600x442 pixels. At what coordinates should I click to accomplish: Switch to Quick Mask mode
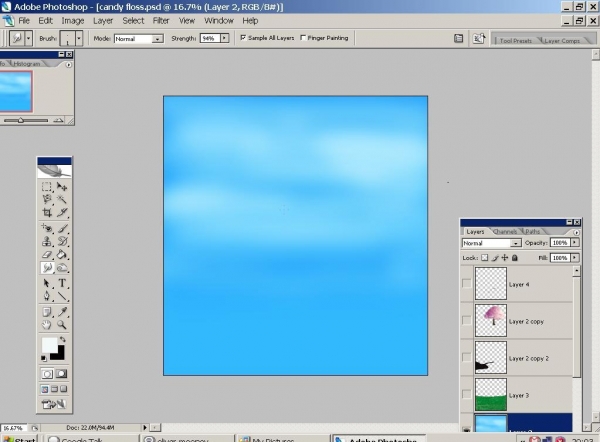click(x=62, y=374)
